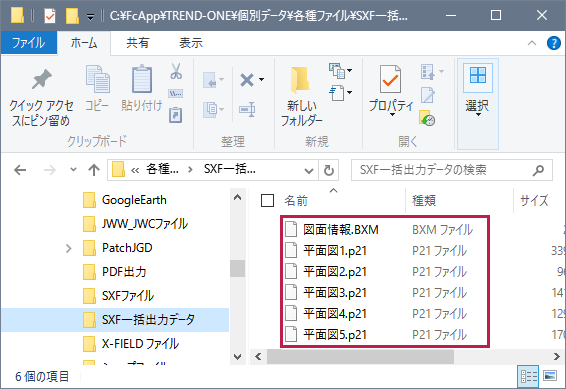Open the Delete dropdown arrow

(261, 80)
